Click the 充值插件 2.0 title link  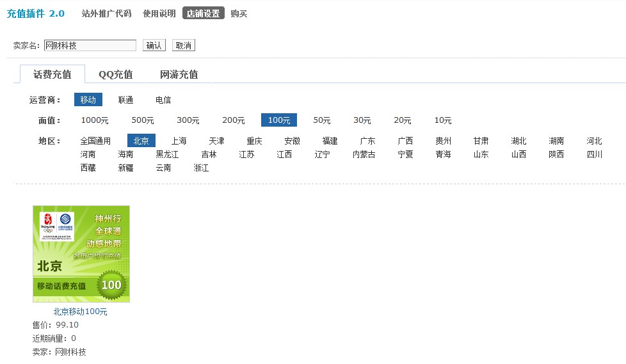point(36,13)
